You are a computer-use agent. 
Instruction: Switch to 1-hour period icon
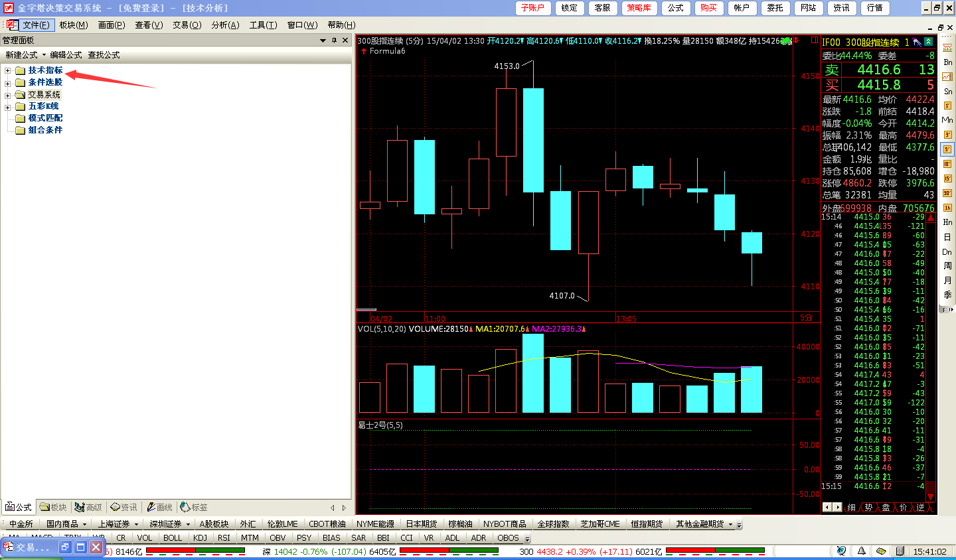coord(947,208)
